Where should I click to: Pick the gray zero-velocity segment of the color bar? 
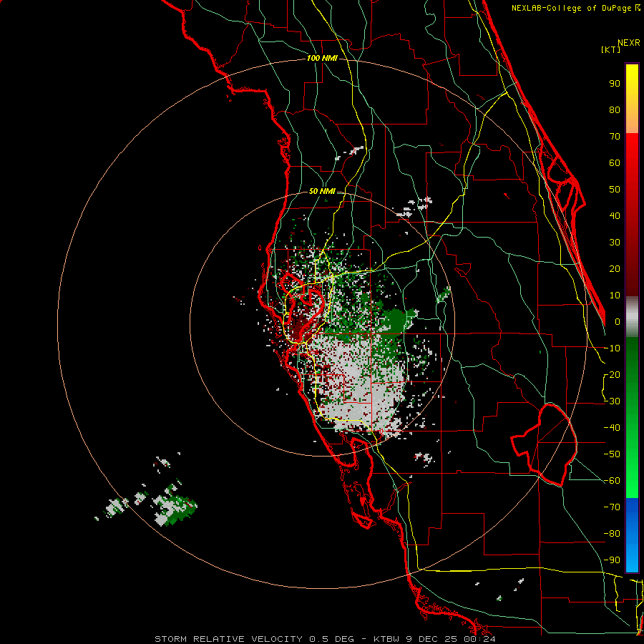pos(632,317)
